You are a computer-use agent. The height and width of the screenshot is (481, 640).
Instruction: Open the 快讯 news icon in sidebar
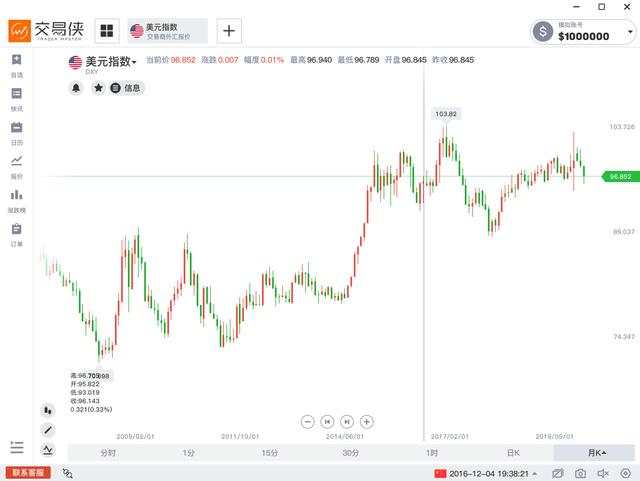17,94
